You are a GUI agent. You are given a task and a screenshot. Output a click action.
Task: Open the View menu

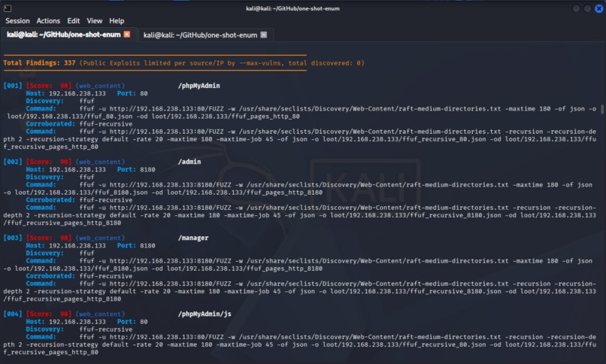94,21
